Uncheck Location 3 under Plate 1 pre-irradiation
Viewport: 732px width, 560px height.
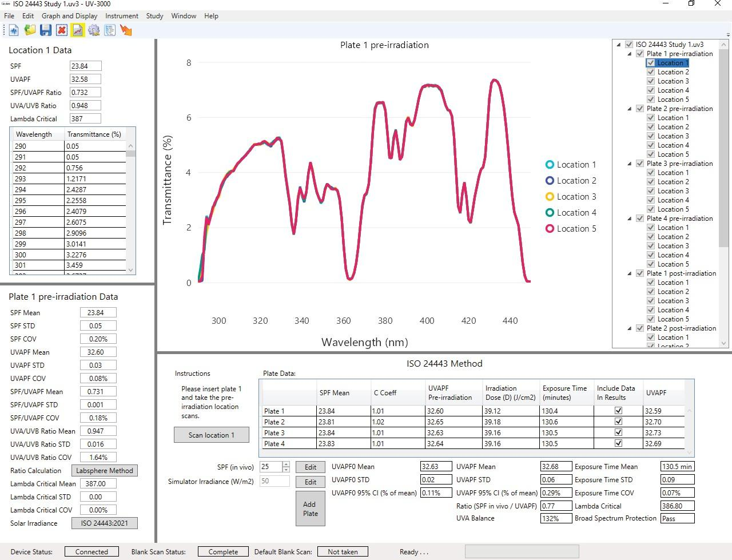click(x=651, y=81)
